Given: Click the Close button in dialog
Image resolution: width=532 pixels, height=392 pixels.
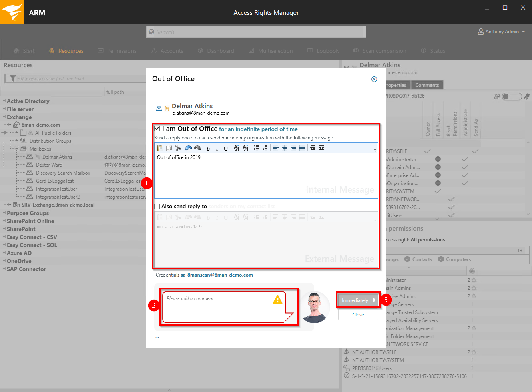Looking at the screenshot, I should point(358,315).
